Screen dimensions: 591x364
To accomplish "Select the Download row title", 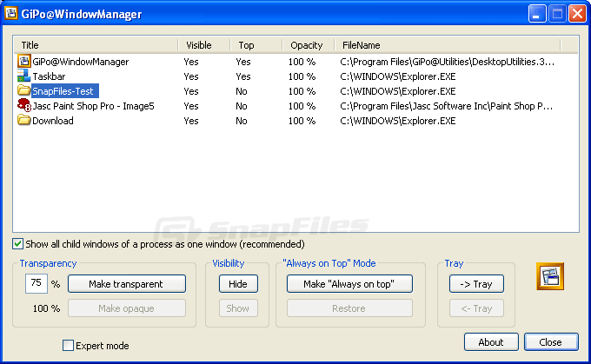I will click(x=53, y=121).
